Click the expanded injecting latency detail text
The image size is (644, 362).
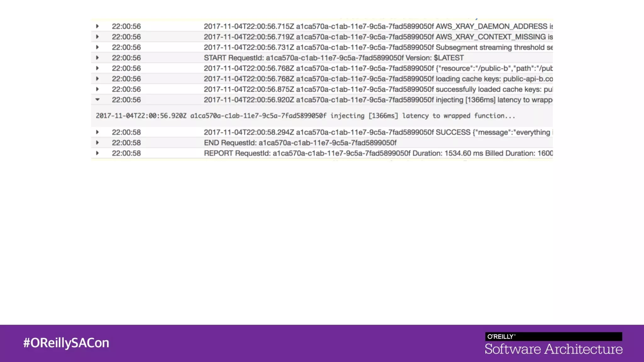click(x=305, y=116)
